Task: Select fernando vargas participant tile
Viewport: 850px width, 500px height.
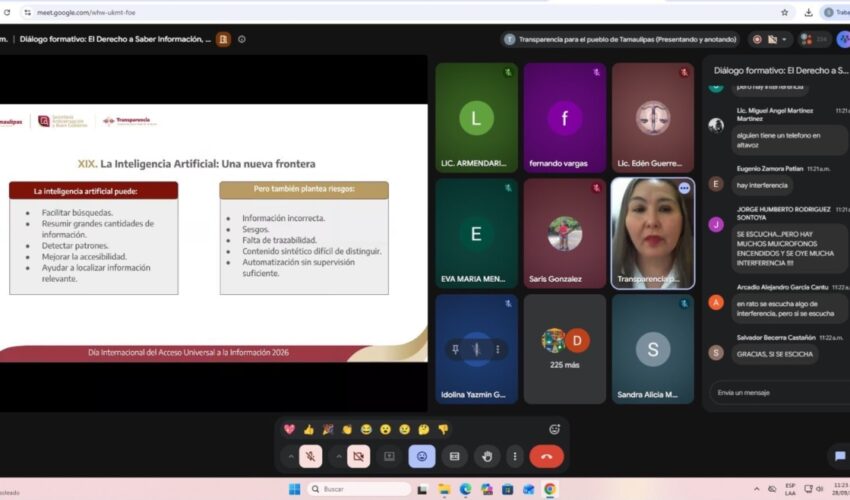Action: point(565,118)
